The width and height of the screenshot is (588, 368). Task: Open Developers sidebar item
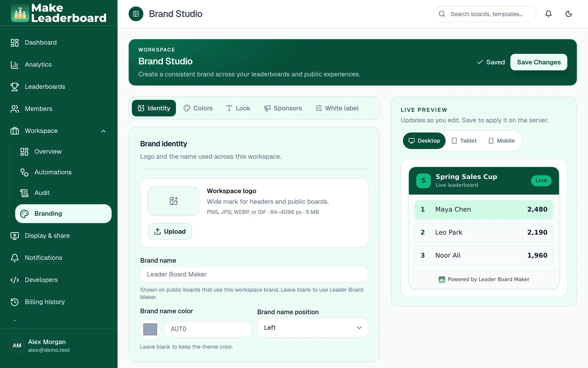pos(59,280)
